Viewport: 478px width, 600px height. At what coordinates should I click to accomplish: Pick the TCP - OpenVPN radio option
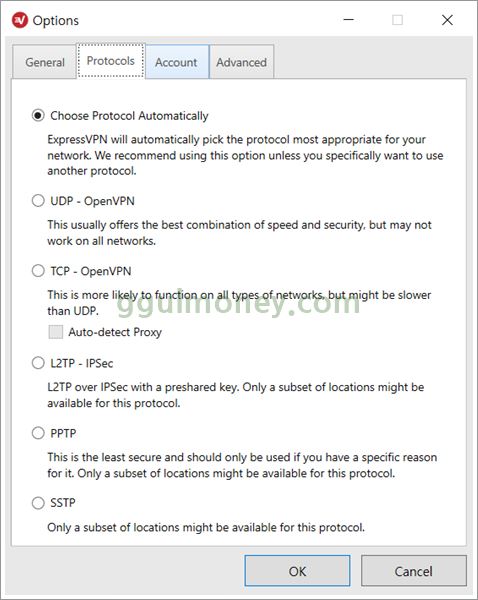pos(38,271)
